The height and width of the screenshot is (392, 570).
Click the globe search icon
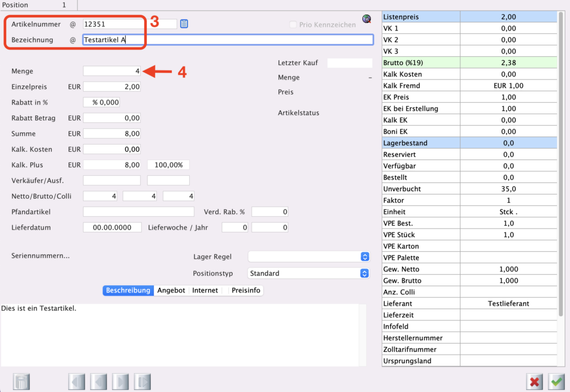(x=366, y=19)
